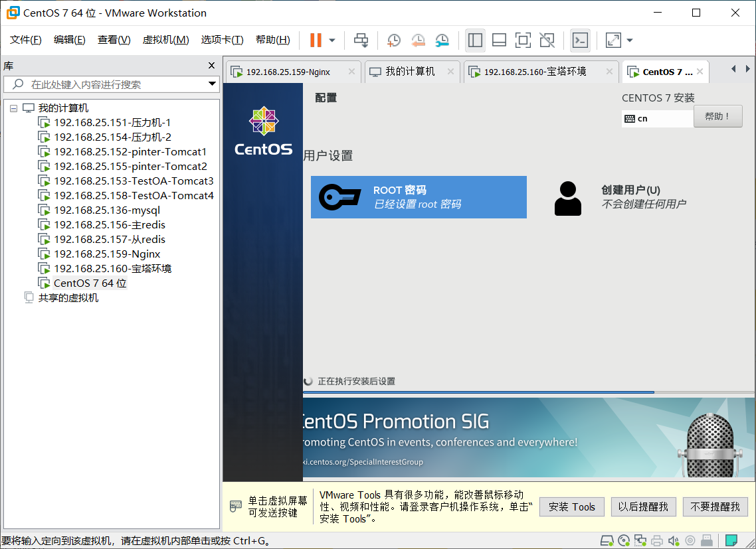This screenshot has width=756, height=549.
Task: Open the stretch display dropdown arrow
Action: [x=630, y=40]
